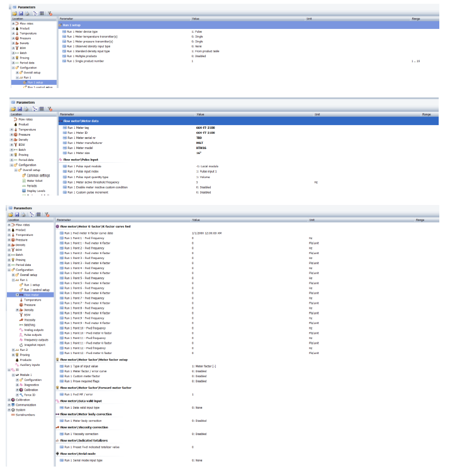Image resolution: width=450 pixels, height=476 pixels.
Task: Click 'Run 1 Fwd meter K-factor curve date' row
Action: pyautogui.click(x=247, y=233)
